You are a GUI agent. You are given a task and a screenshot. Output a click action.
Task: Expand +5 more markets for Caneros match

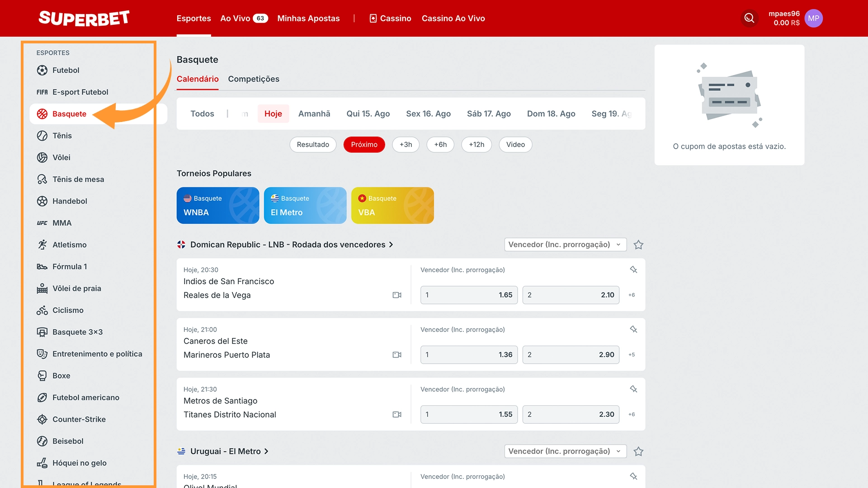click(x=632, y=355)
